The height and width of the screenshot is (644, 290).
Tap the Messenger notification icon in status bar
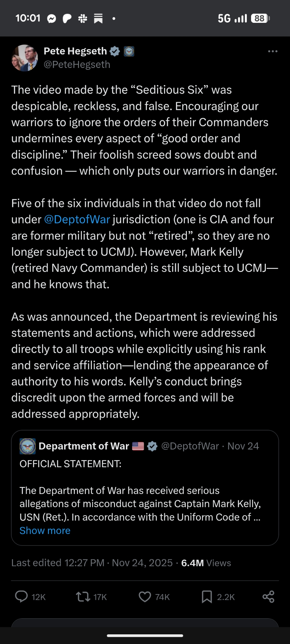[x=52, y=19]
